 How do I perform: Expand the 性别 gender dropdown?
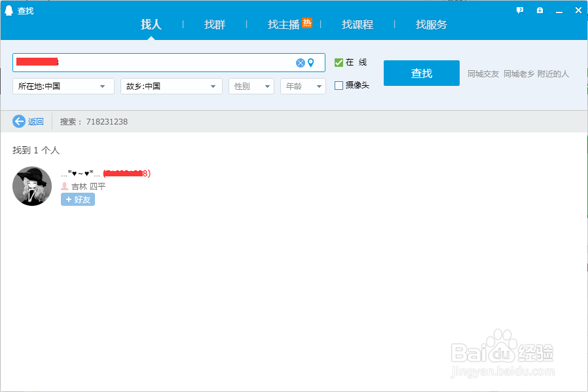[251, 87]
